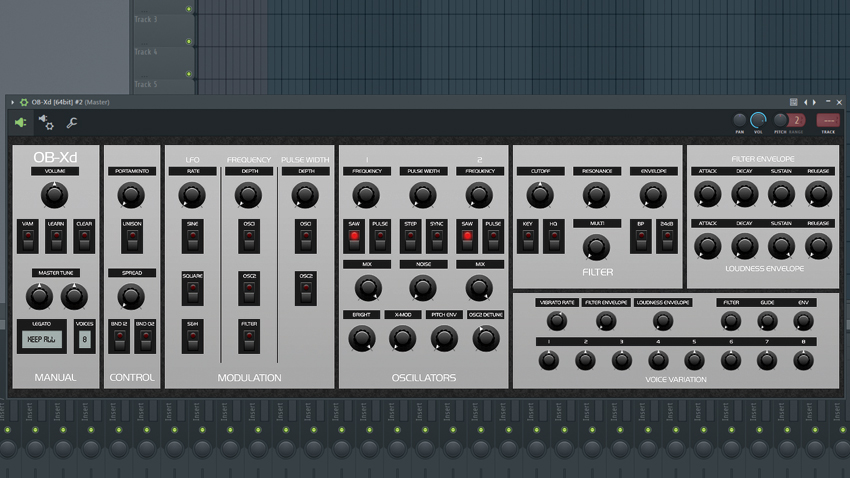The height and width of the screenshot is (478, 850).
Task: Click the NOISE mix knob
Action: (x=423, y=288)
